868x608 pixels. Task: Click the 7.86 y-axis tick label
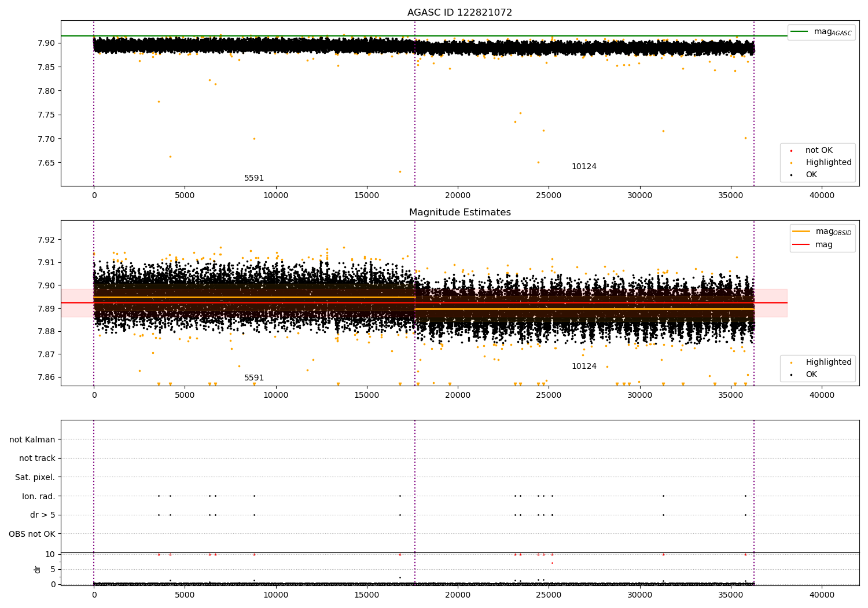pos(46,377)
